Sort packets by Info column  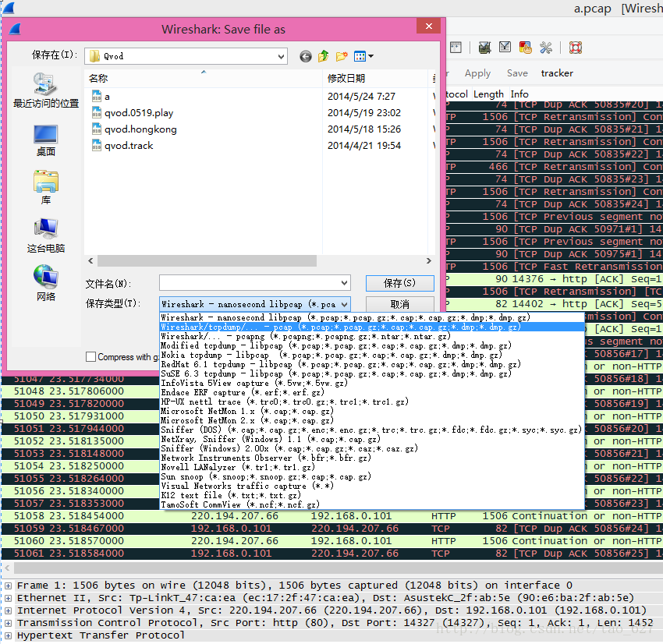tap(519, 94)
